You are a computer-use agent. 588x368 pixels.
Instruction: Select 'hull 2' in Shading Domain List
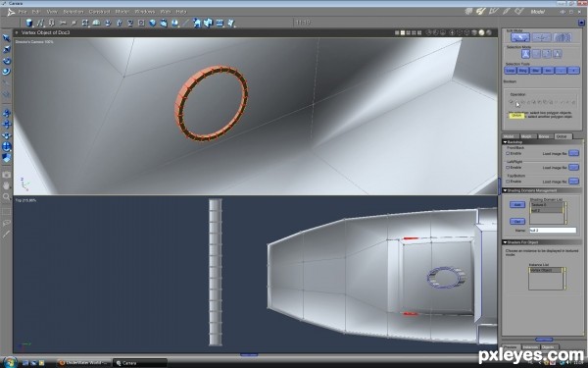click(x=546, y=210)
